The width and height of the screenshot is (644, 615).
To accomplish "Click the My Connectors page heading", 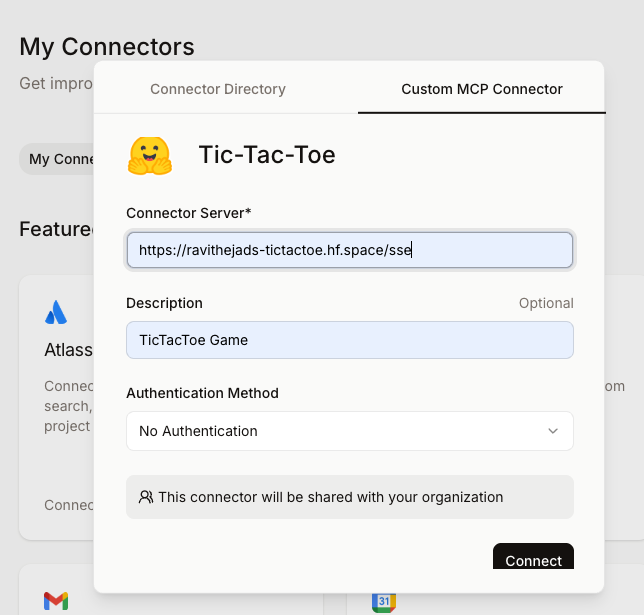I will click(x=107, y=46).
